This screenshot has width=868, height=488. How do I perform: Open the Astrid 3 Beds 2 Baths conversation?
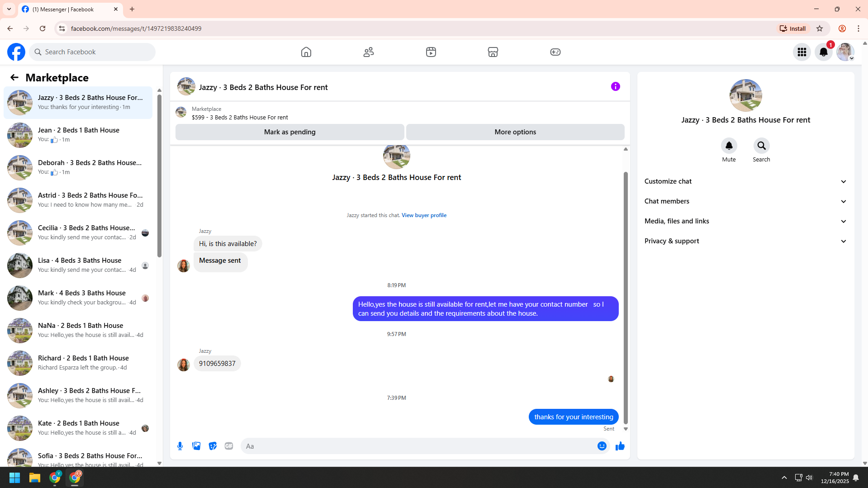pos(78,200)
